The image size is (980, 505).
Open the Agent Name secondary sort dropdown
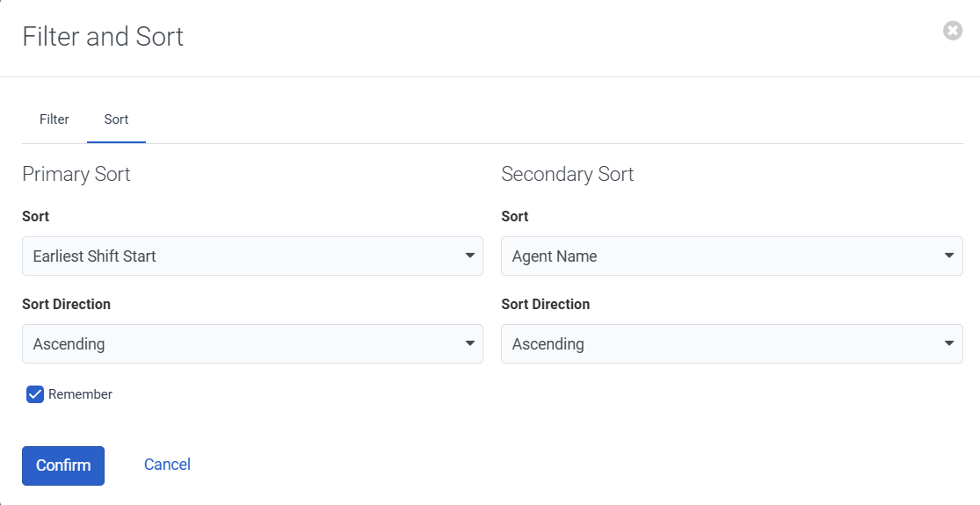731,256
